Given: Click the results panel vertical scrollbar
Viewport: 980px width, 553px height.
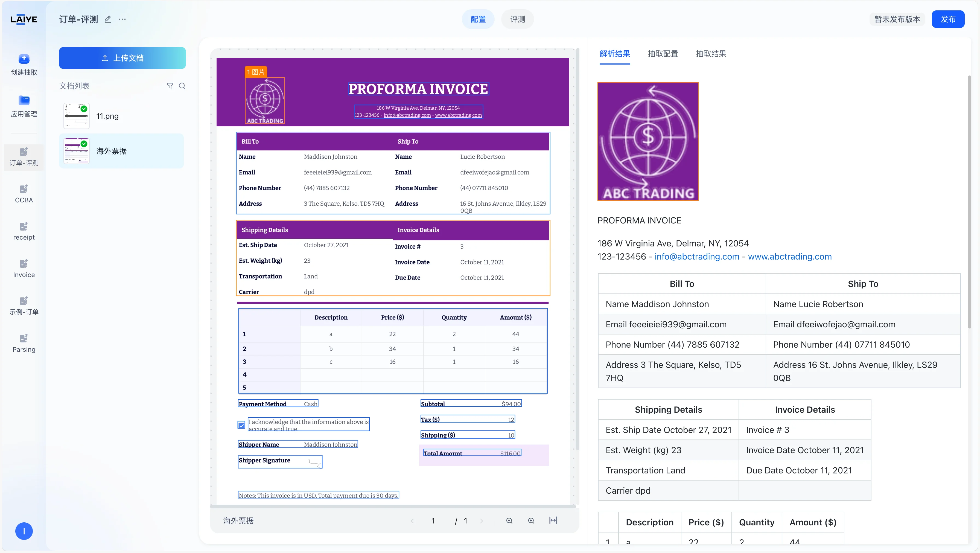Looking at the screenshot, I should click(970, 202).
